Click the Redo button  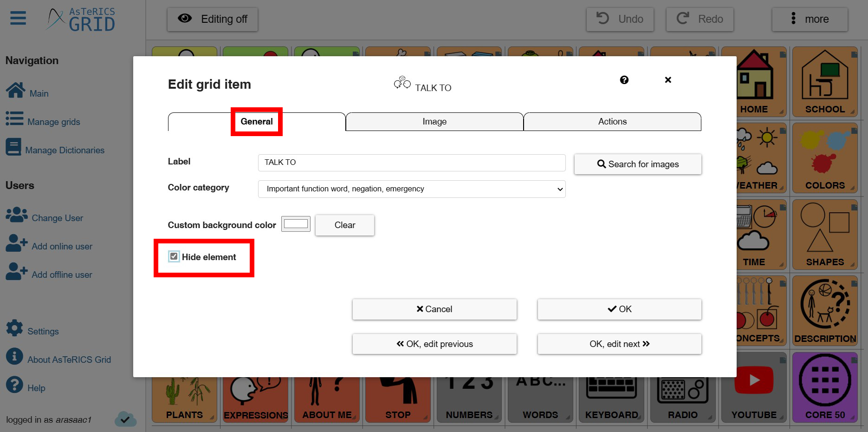[700, 19]
